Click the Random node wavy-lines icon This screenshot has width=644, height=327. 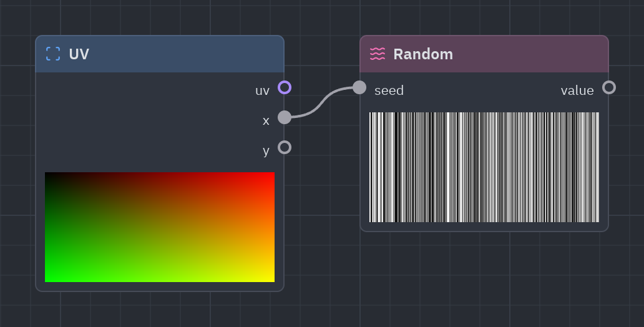pos(378,54)
